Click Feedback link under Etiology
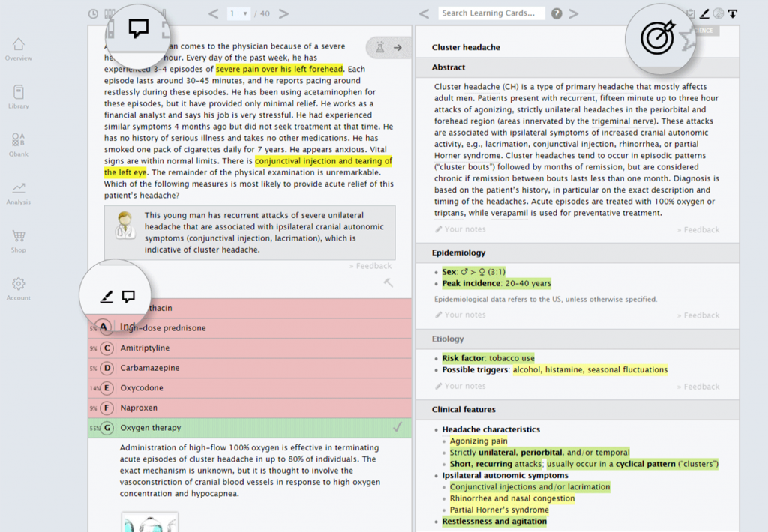The height and width of the screenshot is (532, 768). coord(698,386)
